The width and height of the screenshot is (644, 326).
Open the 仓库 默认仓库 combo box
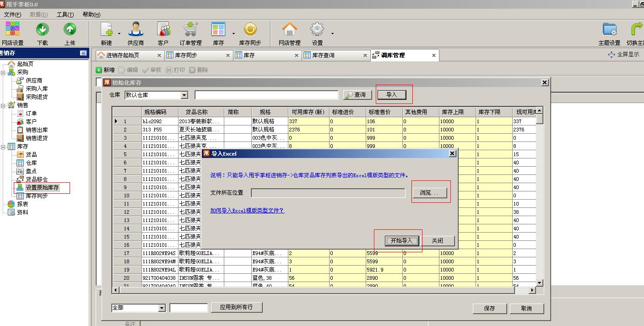(x=156, y=95)
